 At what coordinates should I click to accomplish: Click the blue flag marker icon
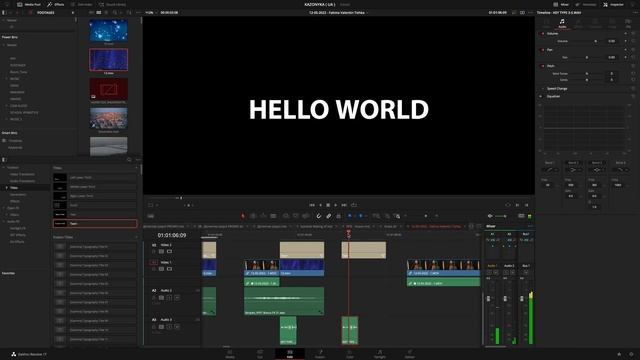click(350, 216)
